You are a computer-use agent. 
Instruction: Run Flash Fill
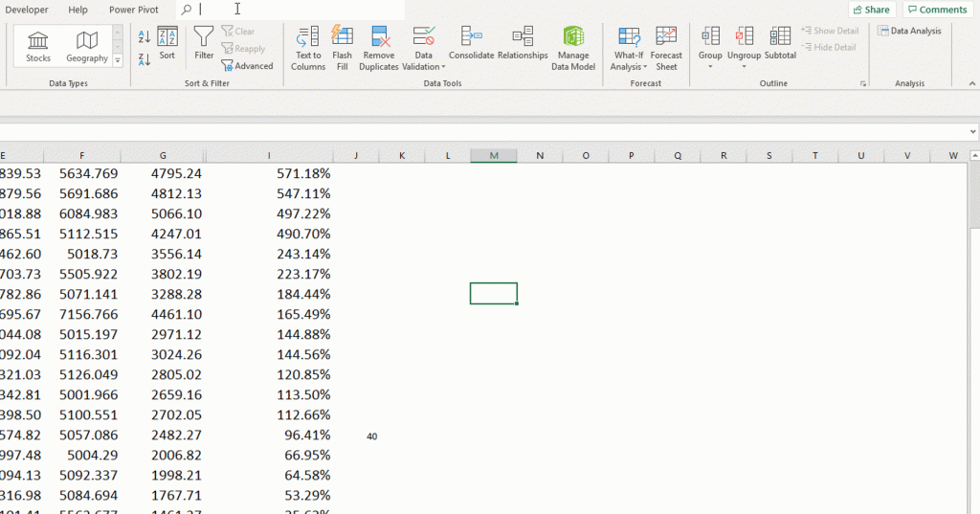pyautogui.click(x=342, y=49)
